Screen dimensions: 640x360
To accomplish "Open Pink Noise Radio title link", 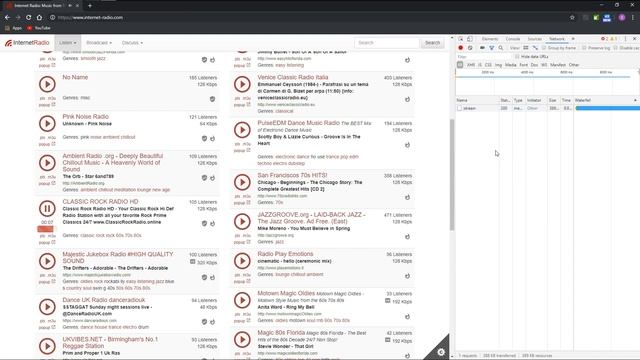I will click(85, 116).
